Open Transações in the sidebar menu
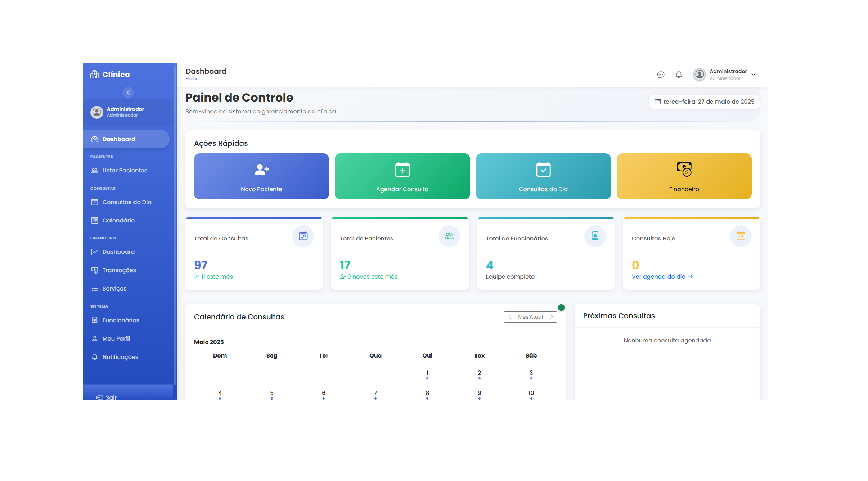This screenshot has width=868, height=481. (119, 270)
